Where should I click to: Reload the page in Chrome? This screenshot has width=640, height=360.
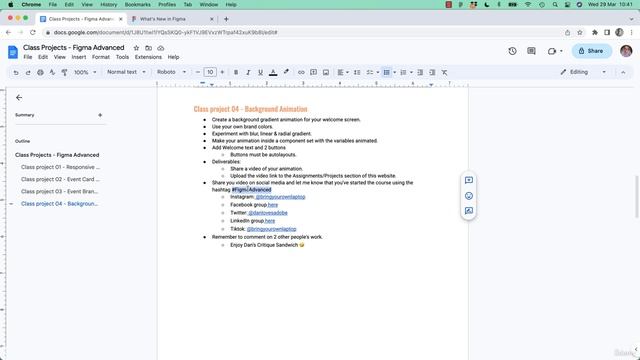[33, 32]
